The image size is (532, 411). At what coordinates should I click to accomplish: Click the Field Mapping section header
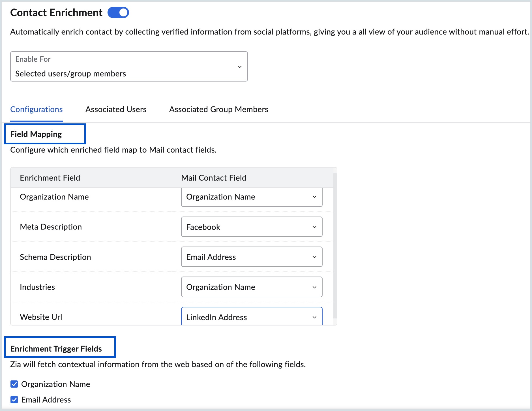pos(36,134)
